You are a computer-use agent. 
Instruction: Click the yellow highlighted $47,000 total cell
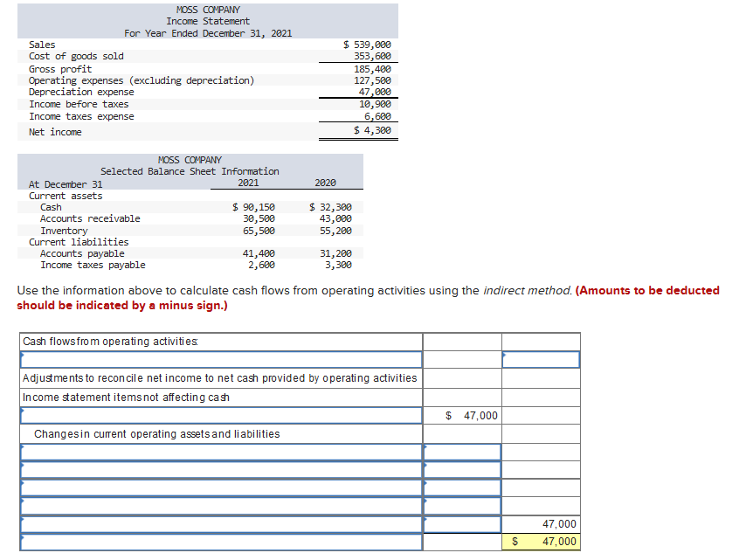(x=541, y=542)
